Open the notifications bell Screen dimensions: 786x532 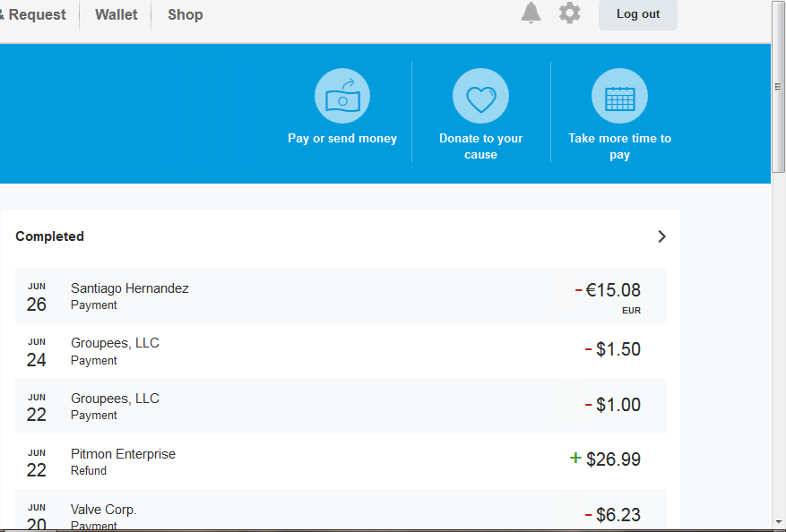point(531,13)
